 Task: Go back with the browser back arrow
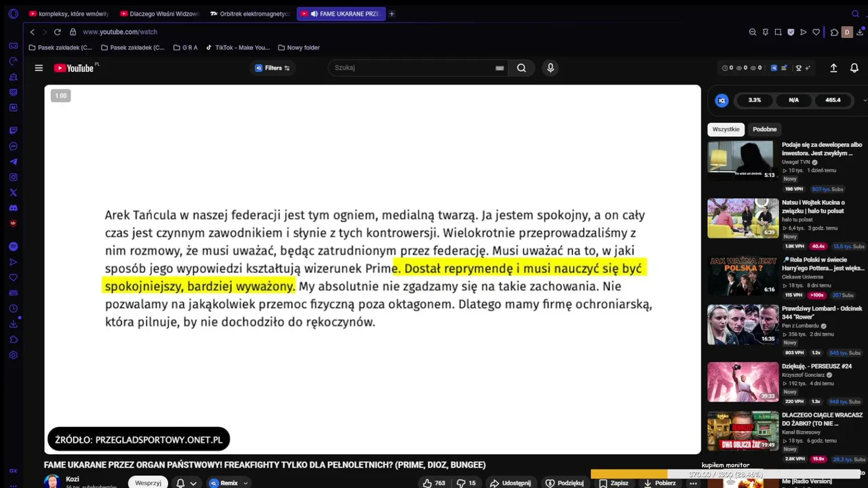[x=32, y=32]
